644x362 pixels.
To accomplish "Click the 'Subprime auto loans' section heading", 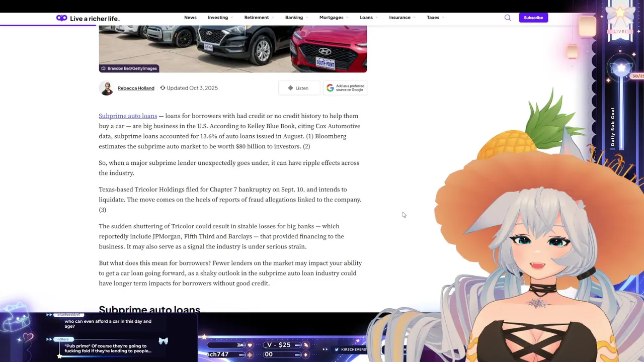I will point(149,309).
